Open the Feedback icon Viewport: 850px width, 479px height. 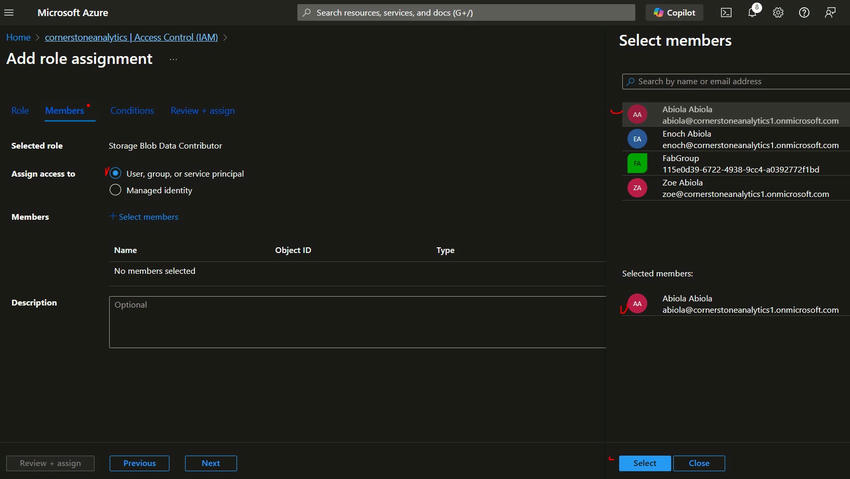click(830, 13)
